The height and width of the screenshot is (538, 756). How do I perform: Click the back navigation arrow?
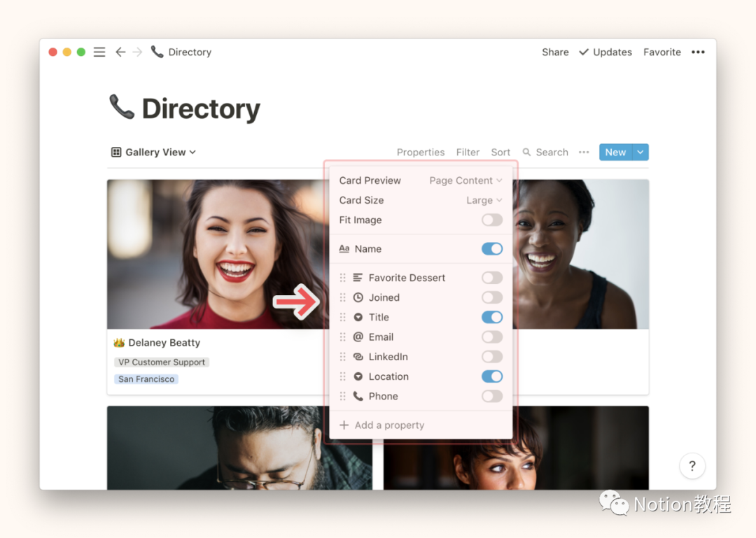(120, 52)
